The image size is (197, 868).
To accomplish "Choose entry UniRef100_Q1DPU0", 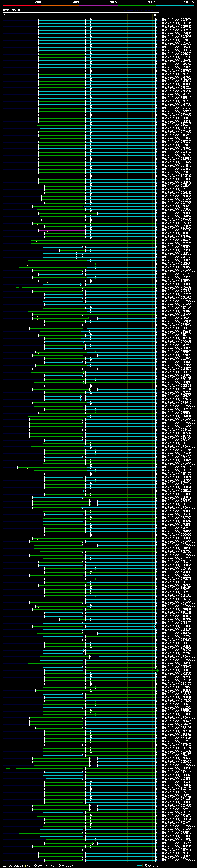I will click(x=177, y=264).
